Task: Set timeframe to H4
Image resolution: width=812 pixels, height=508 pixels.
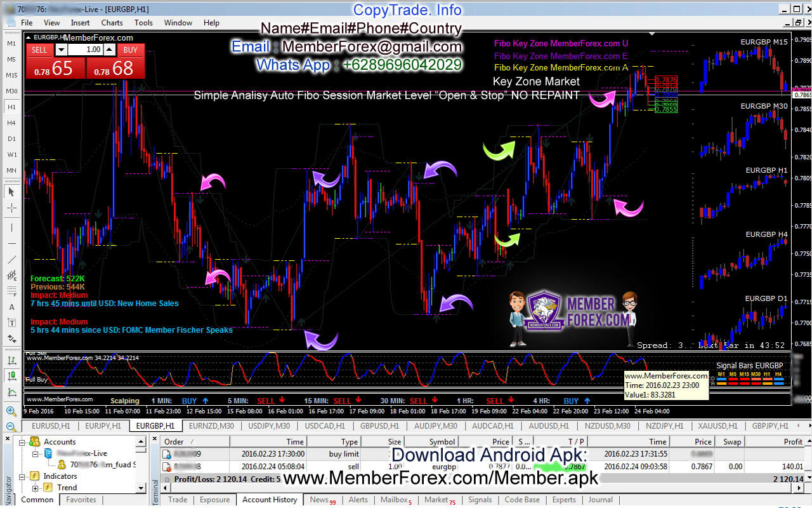Action: coord(11,123)
